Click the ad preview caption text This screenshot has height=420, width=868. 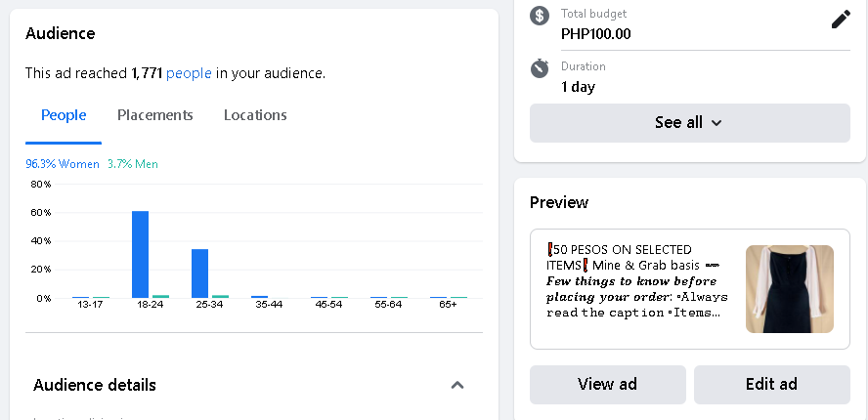pos(633,281)
